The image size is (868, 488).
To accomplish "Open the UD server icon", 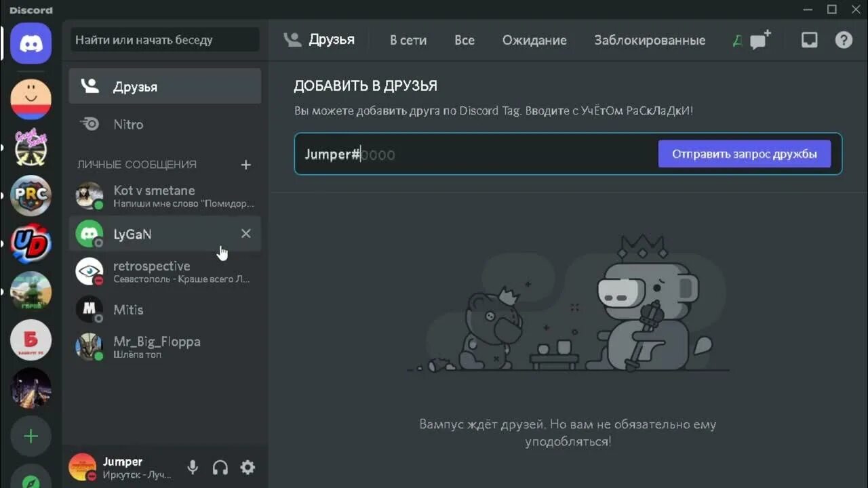I will point(31,243).
